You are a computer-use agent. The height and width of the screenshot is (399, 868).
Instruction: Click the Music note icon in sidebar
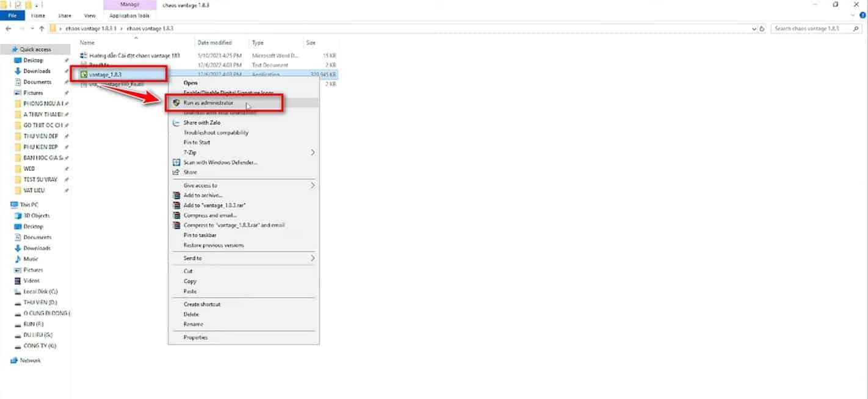pos(18,259)
